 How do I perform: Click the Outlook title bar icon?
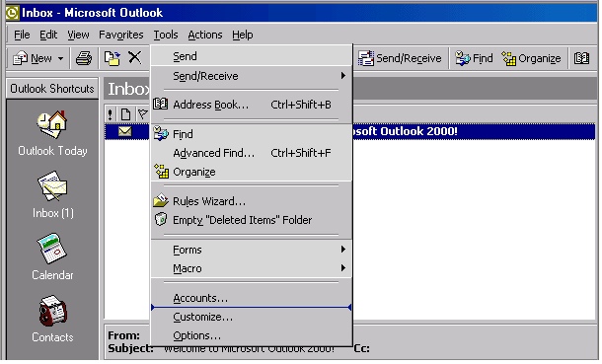12,13
